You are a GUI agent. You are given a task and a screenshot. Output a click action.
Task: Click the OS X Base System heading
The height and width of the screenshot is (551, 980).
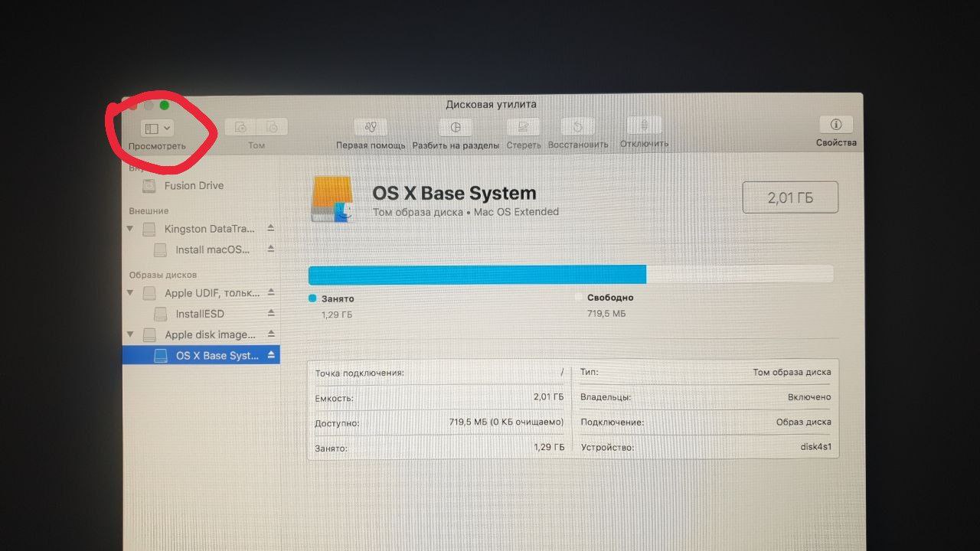pos(454,193)
